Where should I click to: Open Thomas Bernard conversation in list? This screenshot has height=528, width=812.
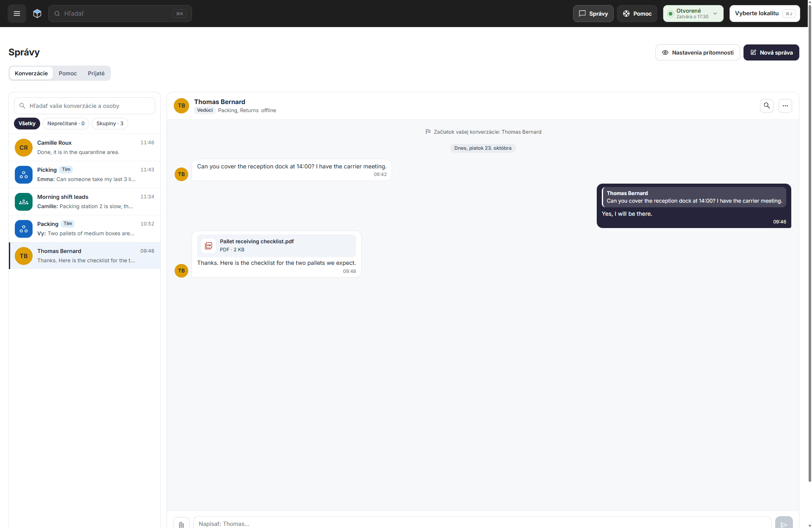85,256
